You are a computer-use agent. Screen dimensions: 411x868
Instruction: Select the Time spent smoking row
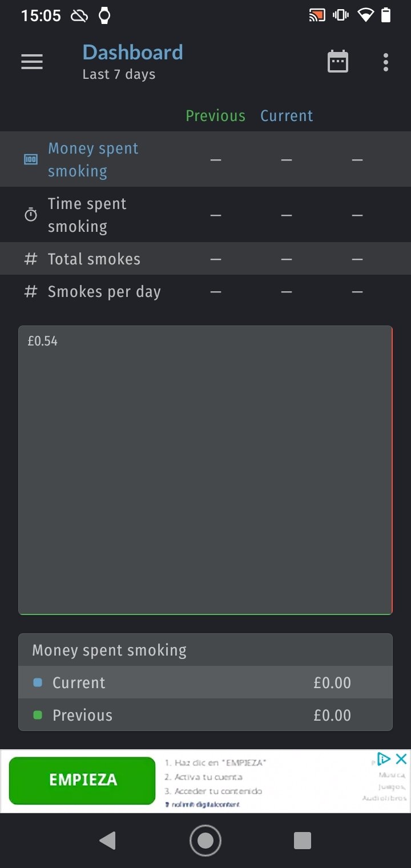(205, 215)
